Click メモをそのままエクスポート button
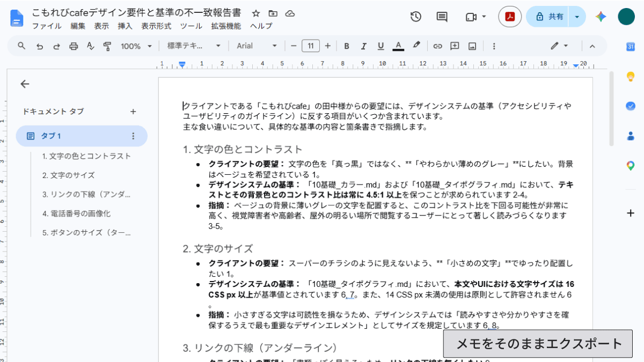The height and width of the screenshot is (362, 644). 538,344
